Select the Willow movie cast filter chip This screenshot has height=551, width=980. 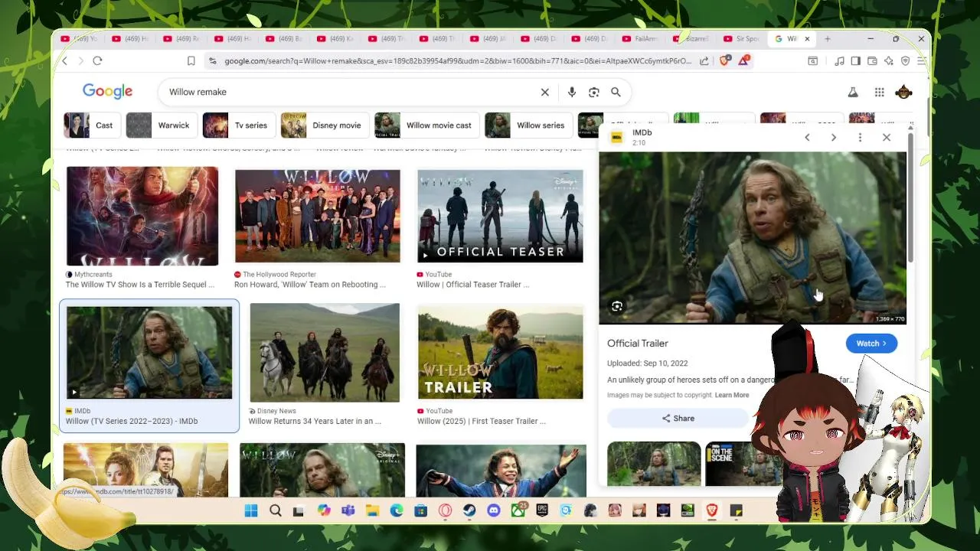425,126
